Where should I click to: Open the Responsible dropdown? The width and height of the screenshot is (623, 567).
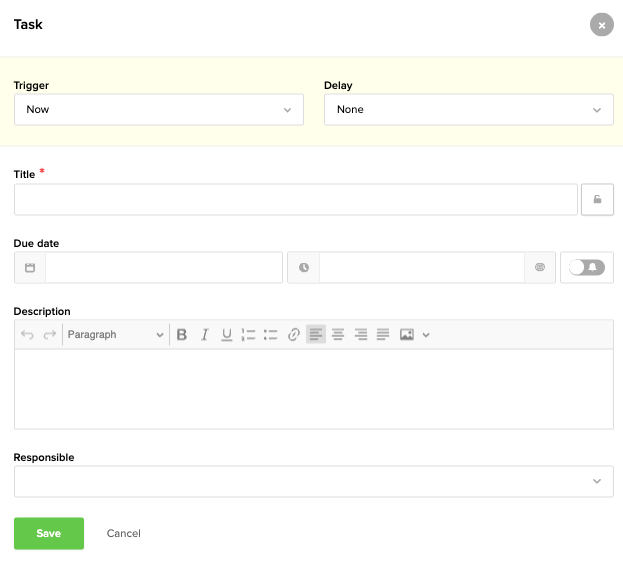313,481
